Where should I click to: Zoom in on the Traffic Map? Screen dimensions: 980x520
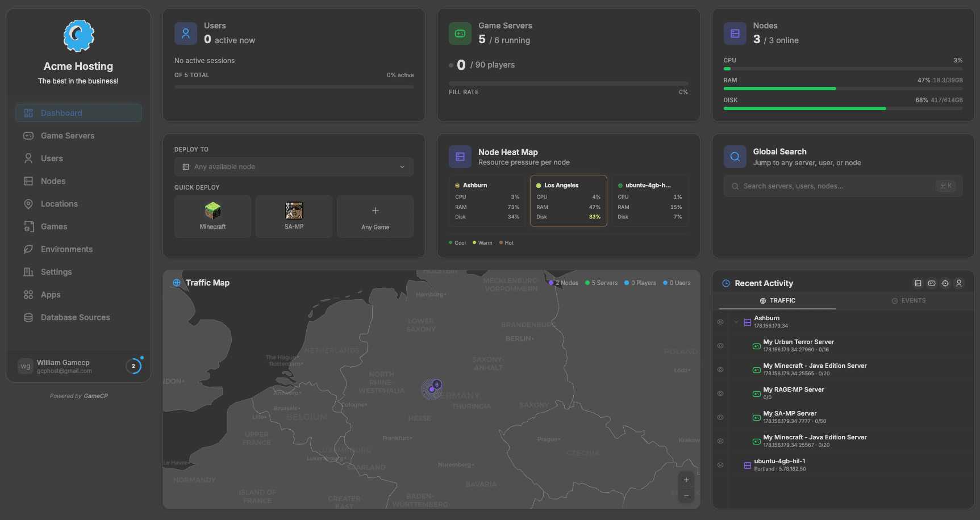pos(686,479)
